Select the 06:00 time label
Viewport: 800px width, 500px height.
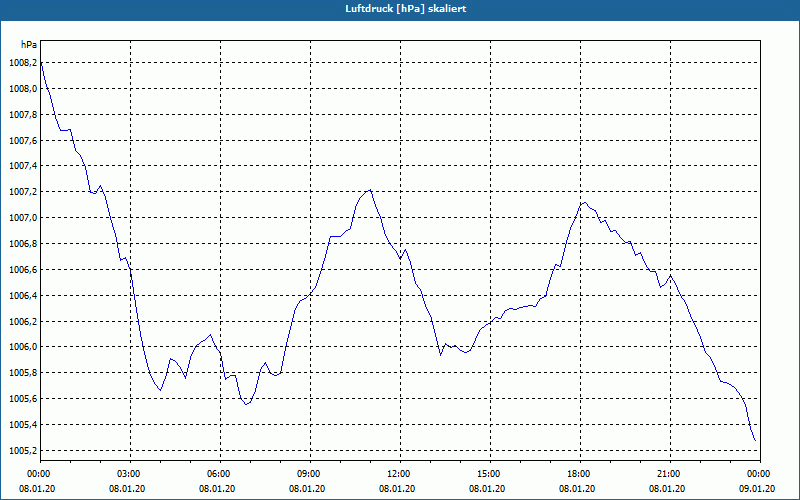coord(220,474)
